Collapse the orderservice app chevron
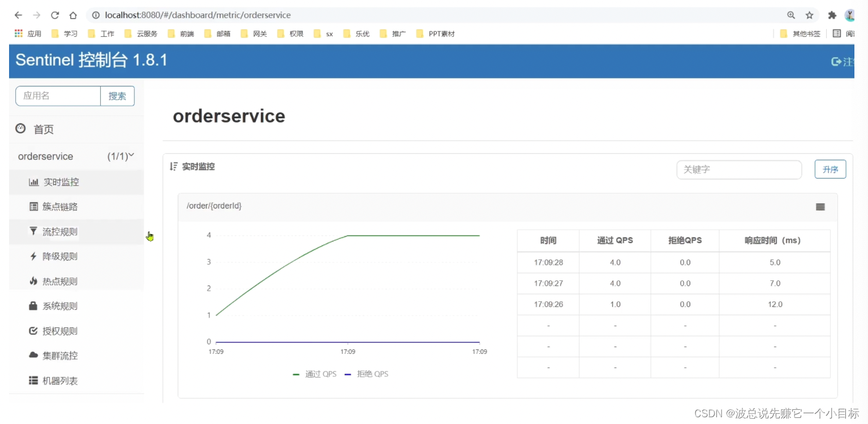Image resolution: width=868 pixels, height=424 pixels. [x=131, y=155]
